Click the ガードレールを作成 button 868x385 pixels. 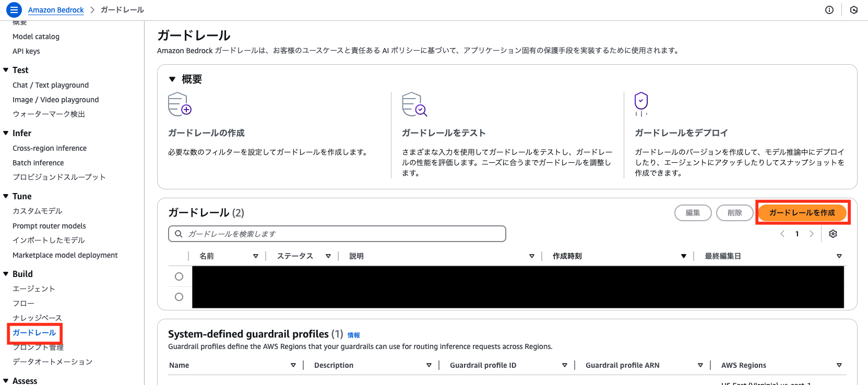802,212
